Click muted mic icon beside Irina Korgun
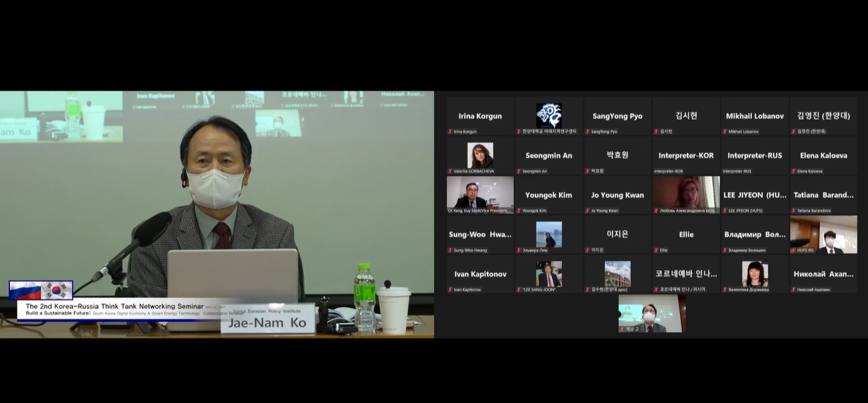The image size is (868, 403). (x=451, y=132)
